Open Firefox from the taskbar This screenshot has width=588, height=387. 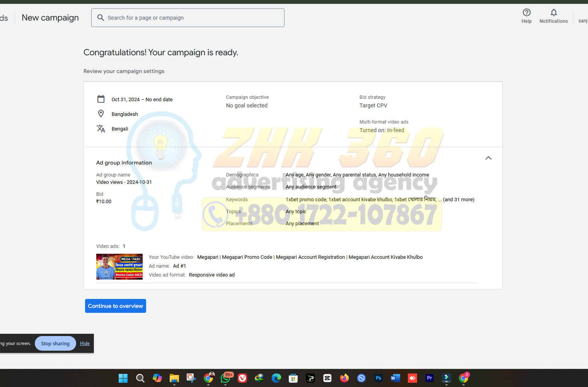pos(344,378)
